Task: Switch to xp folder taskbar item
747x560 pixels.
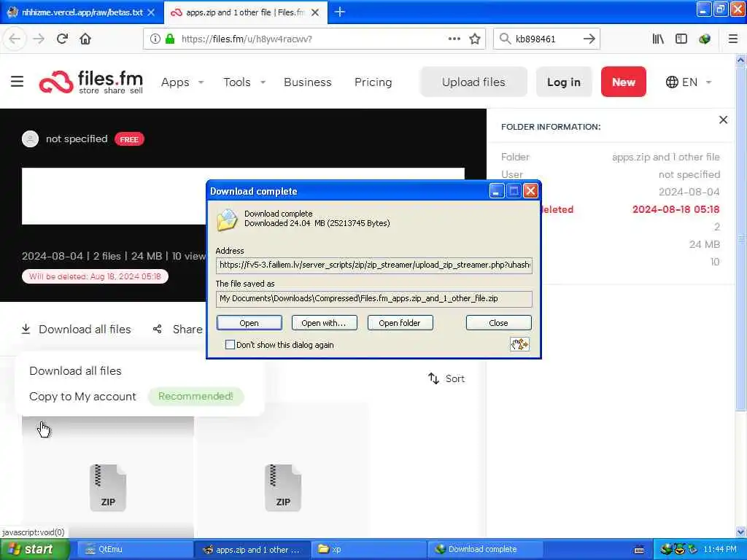Action: (368, 550)
